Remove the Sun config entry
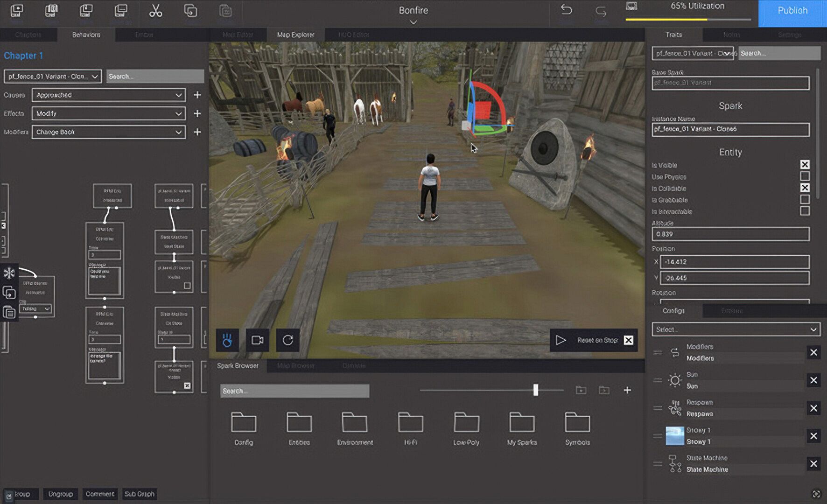 (x=813, y=380)
